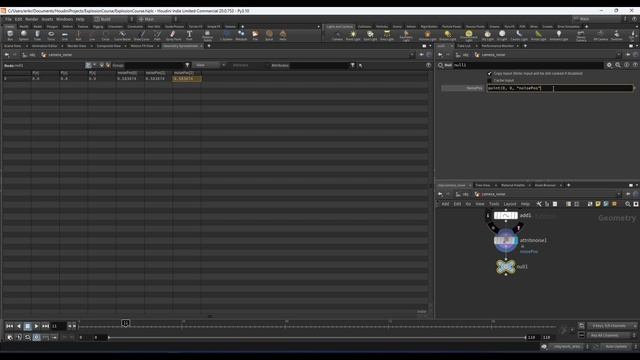Screen dimensions: 640x360
Task: Click the yellow sticky note icon in network toolbar
Action: coord(598,204)
